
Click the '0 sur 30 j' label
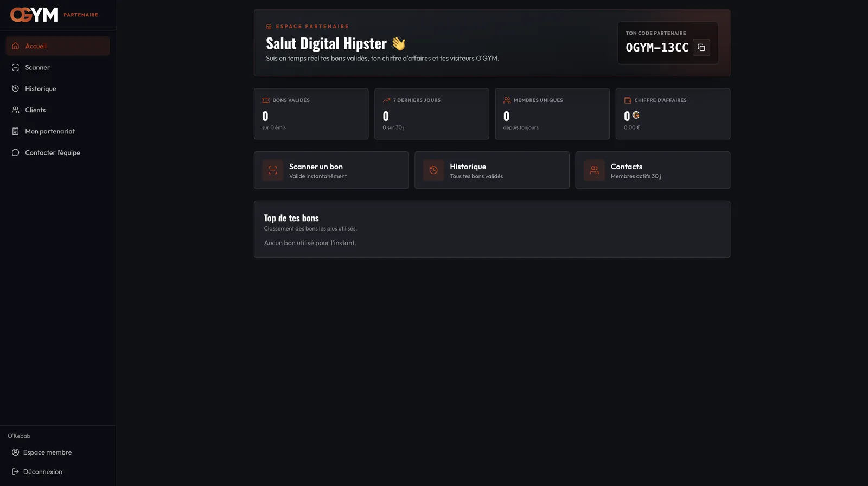393,127
